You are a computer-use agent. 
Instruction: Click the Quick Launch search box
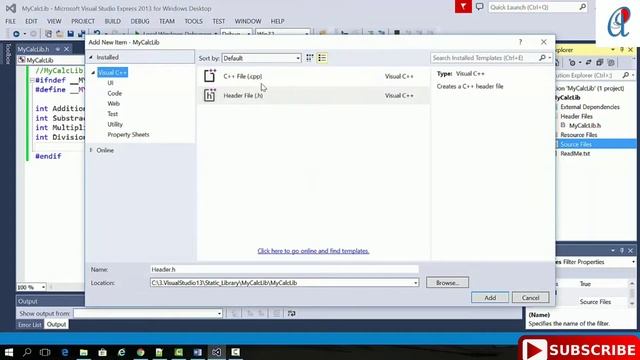pyautogui.click(x=533, y=7)
